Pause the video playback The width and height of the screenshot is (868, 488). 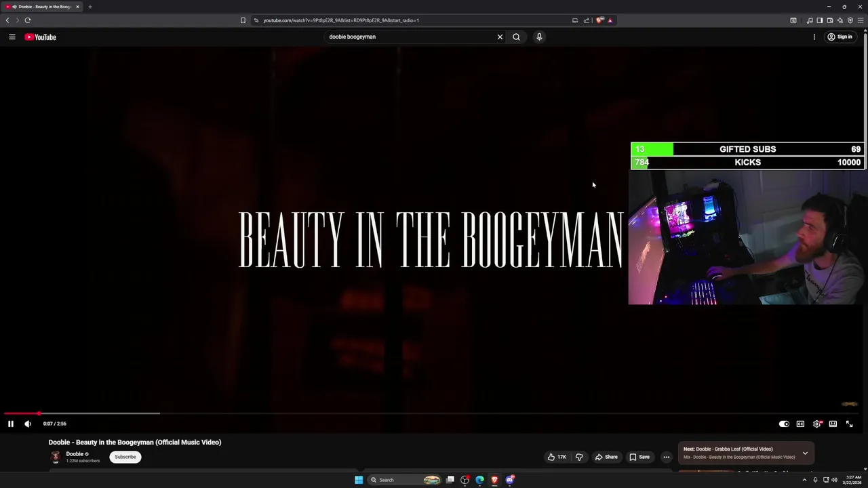point(11,424)
